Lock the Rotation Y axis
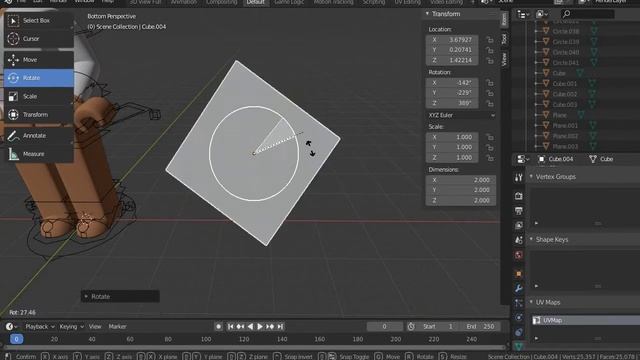 pyautogui.click(x=489, y=93)
